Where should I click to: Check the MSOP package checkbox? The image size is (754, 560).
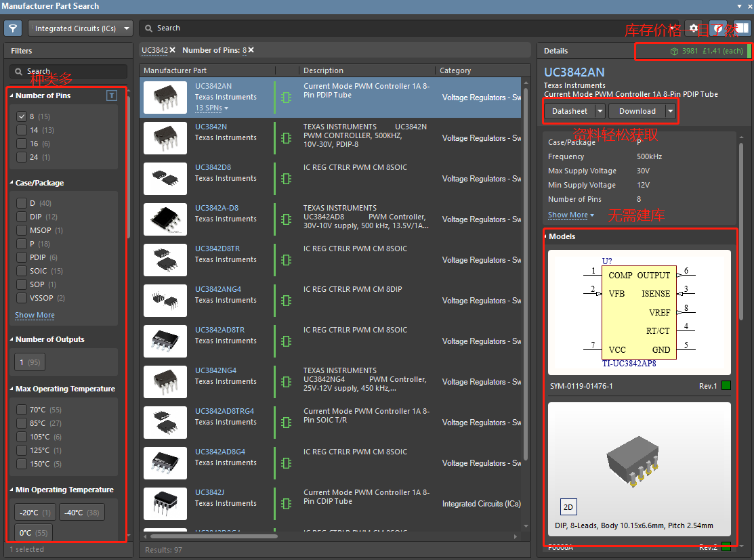point(21,230)
